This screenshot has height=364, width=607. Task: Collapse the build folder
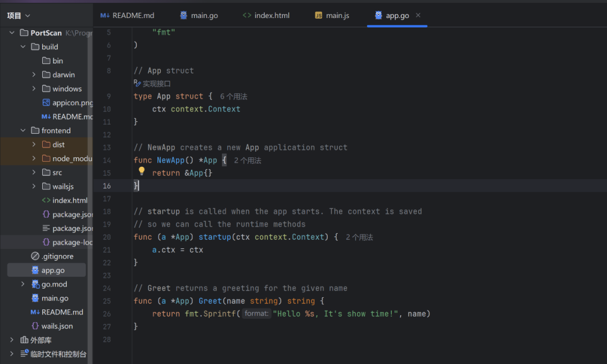[23, 47]
